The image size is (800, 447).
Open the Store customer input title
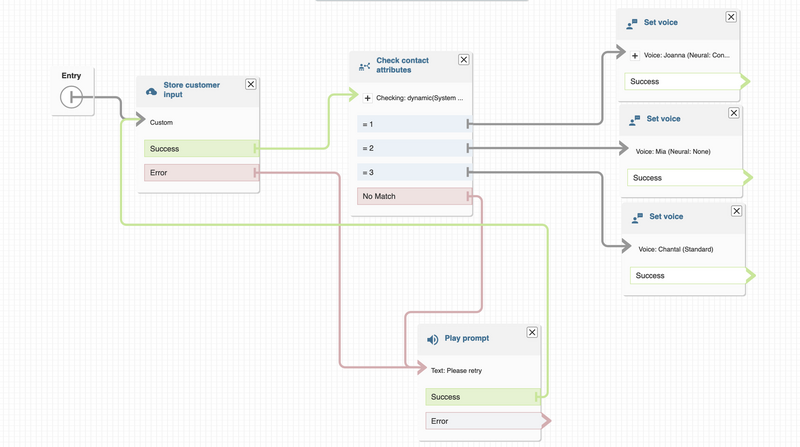(191, 89)
